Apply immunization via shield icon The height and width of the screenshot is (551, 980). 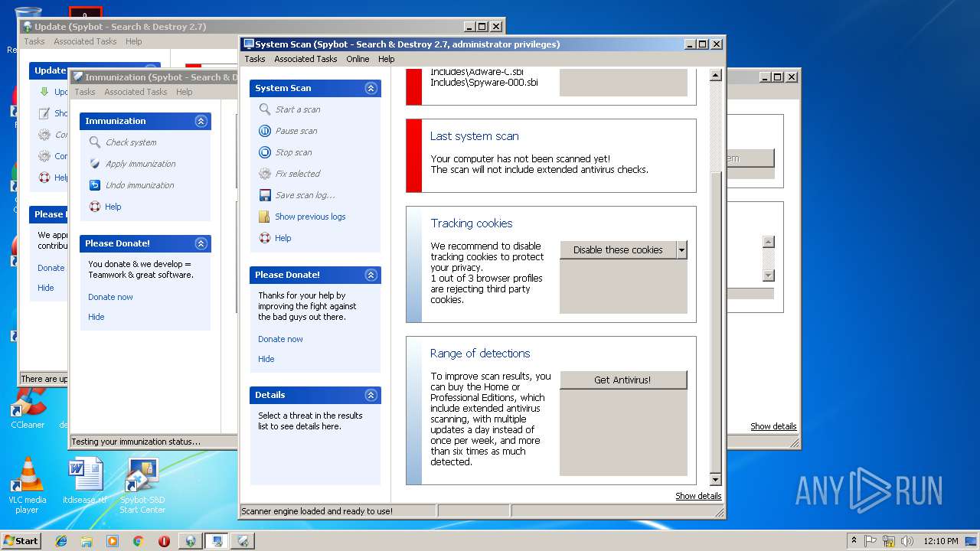(x=95, y=164)
